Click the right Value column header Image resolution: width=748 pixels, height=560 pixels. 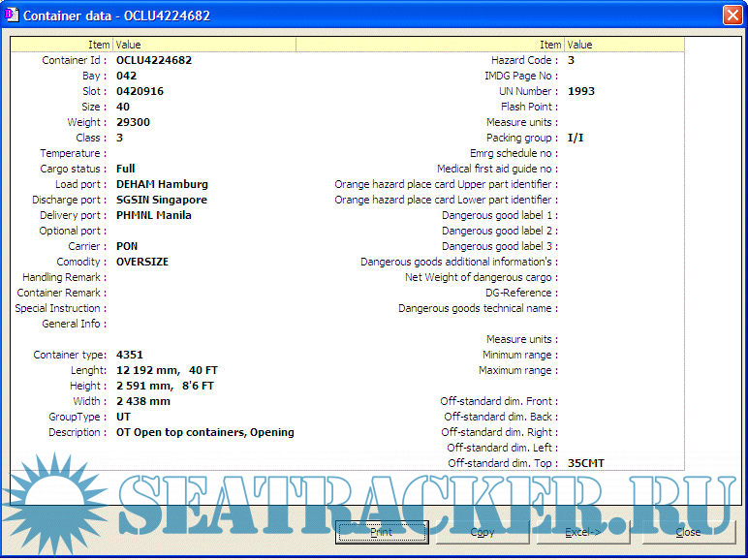pyautogui.click(x=579, y=45)
